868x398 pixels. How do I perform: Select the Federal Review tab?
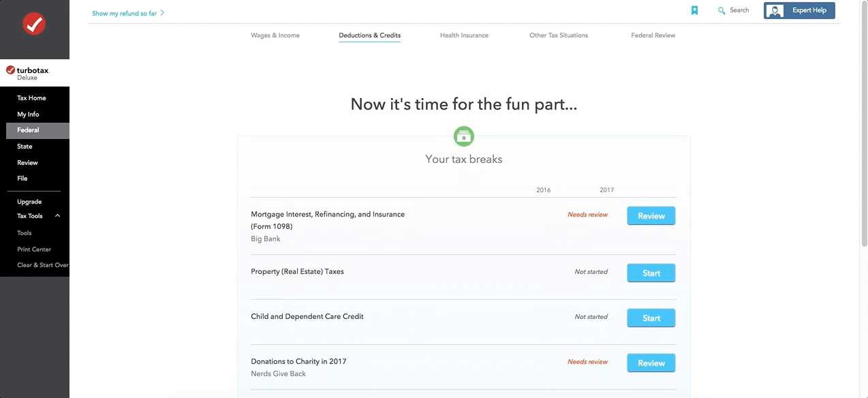tap(653, 35)
